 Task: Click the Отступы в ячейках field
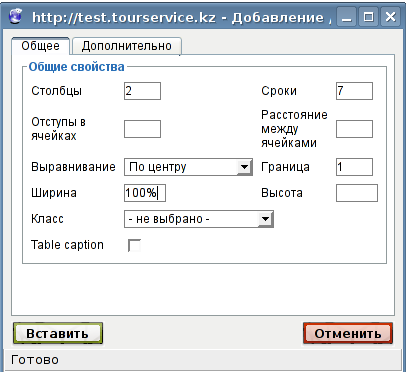142,129
